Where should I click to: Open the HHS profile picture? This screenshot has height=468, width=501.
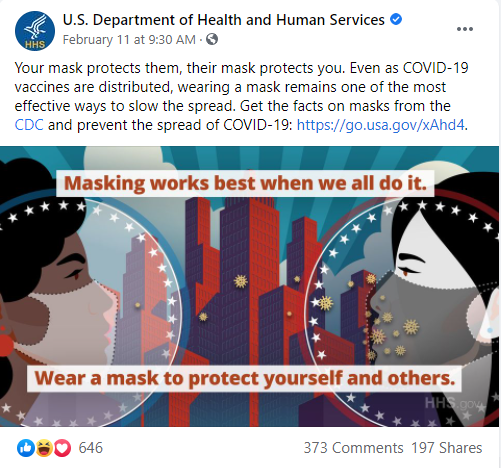click(x=35, y=31)
